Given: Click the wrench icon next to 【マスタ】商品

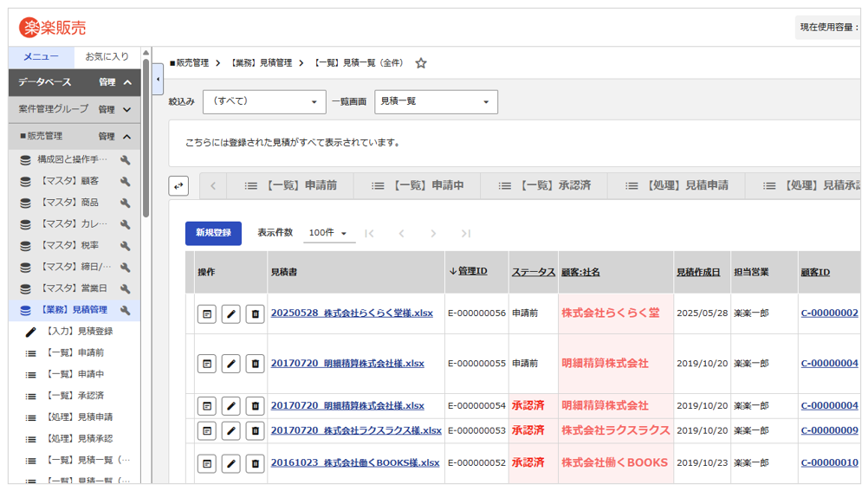Looking at the screenshot, I should pyautogui.click(x=126, y=203).
